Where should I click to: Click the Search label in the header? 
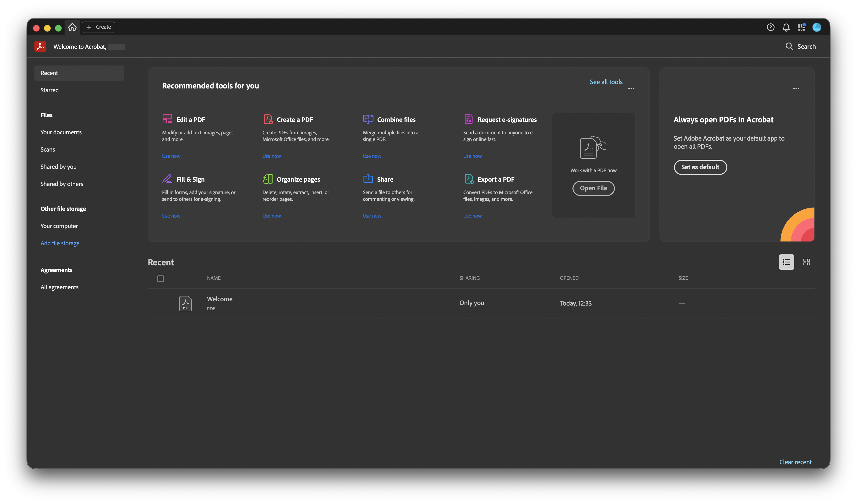tap(806, 47)
